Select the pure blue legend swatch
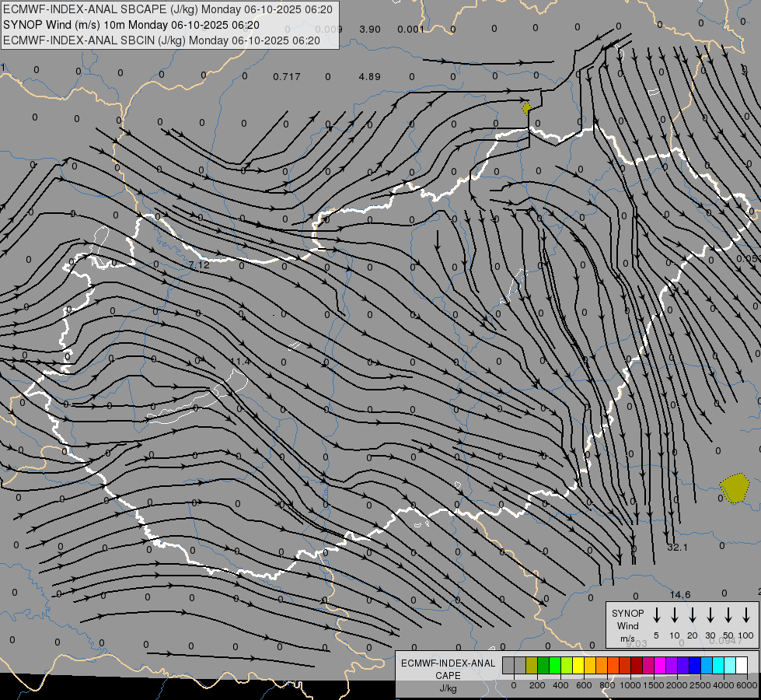The width and height of the screenshot is (761, 700). (x=694, y=666)
